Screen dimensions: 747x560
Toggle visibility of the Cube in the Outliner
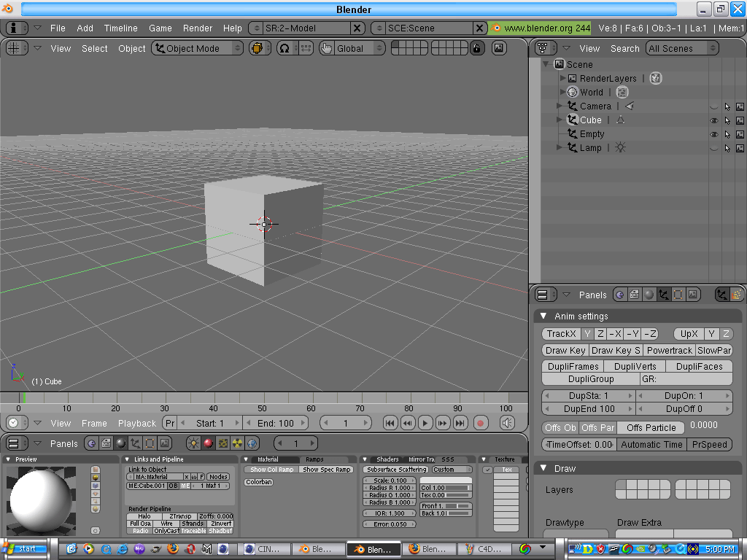715,120
